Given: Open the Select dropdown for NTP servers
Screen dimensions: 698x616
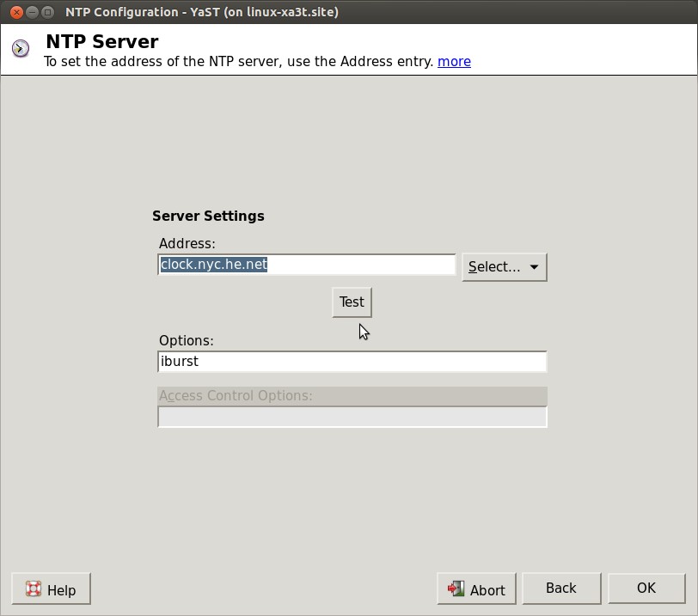Looking at the screenshot, I should [x=504, y=266].
